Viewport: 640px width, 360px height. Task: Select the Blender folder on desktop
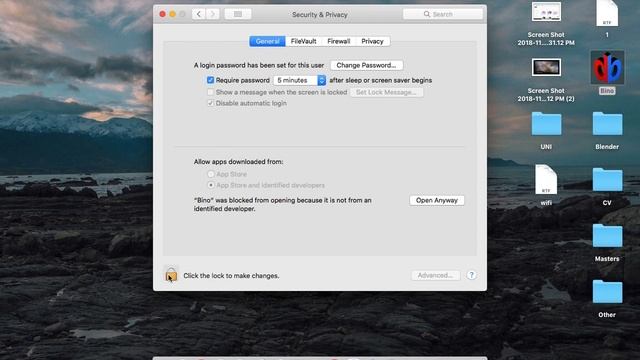point(607,124)
